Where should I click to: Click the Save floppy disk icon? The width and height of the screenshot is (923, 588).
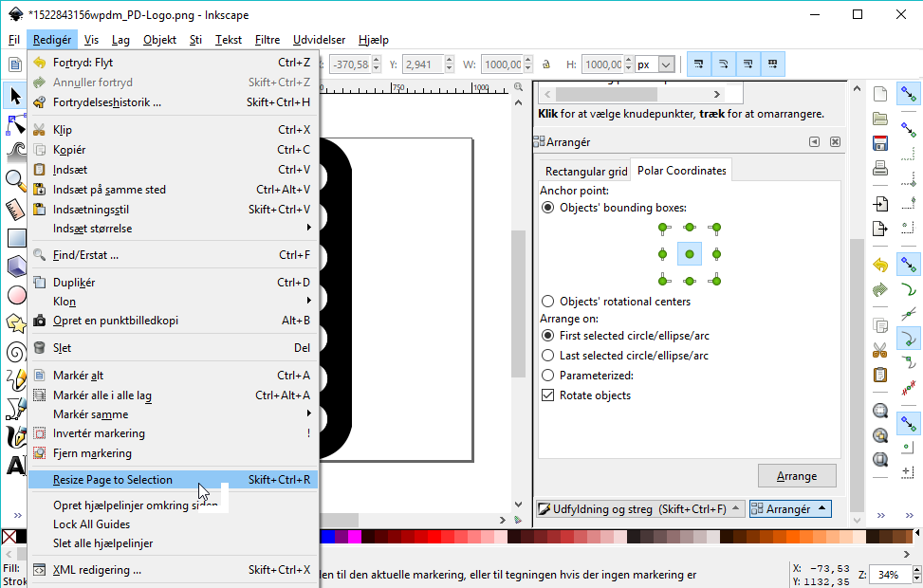[880, 143]
